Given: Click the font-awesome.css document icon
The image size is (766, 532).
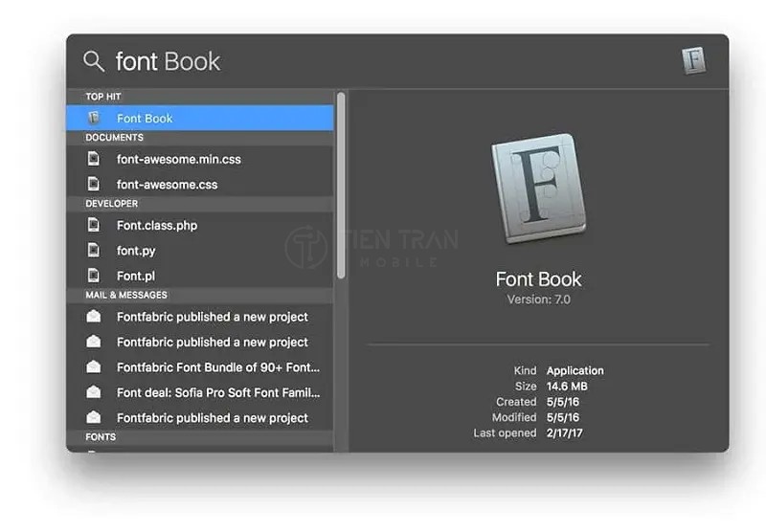Looking at the screenshot, I should [94, 184].
